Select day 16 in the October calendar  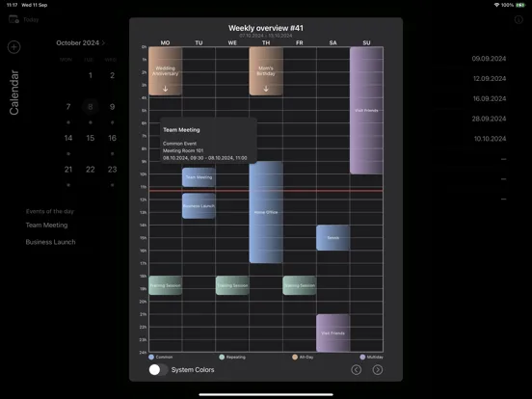(x=113, y=138)
